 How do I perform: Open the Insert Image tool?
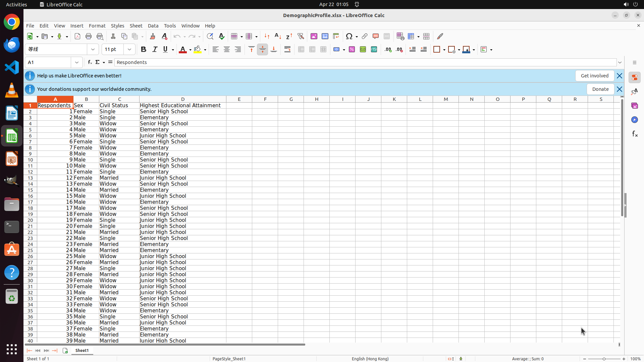(314, 36)
